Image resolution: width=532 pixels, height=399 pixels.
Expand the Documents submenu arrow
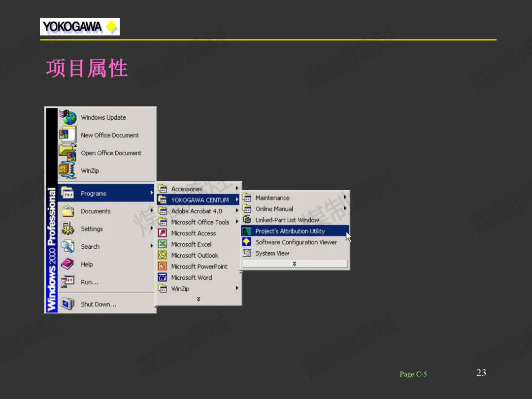click(x=151, y=210)
